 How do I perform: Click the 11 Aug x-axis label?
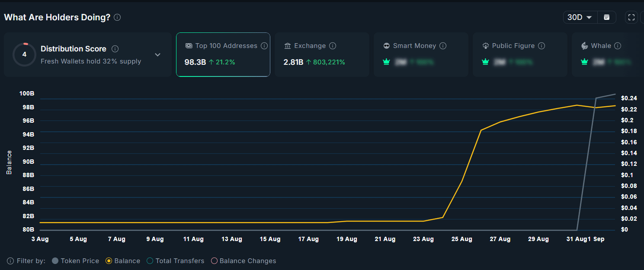pos(193,239)
